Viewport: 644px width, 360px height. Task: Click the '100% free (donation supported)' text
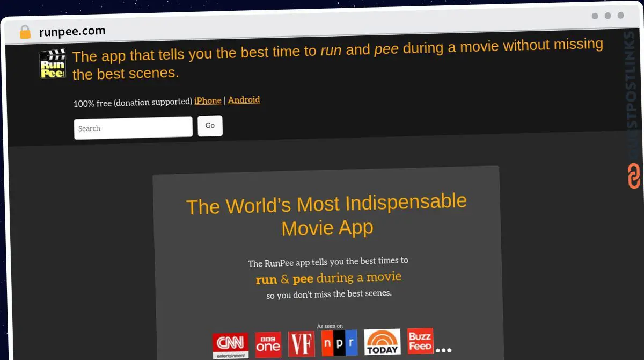pos(133,103)
